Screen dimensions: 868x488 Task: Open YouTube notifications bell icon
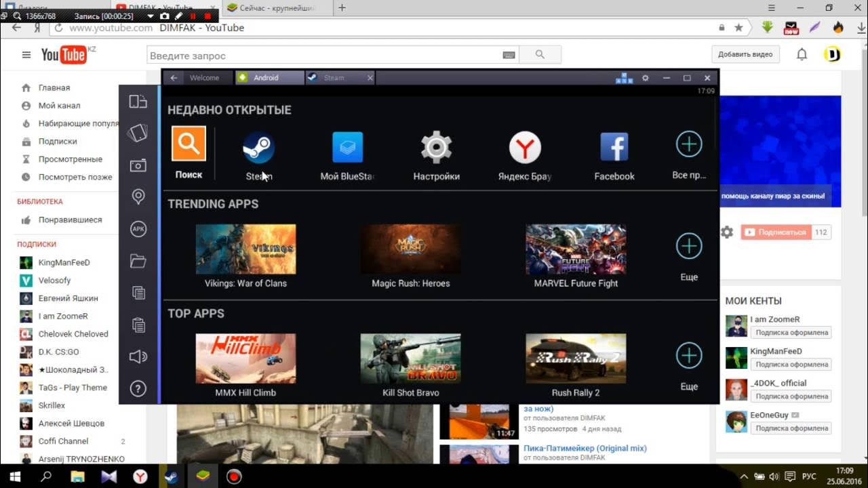[x=802, y=54]
